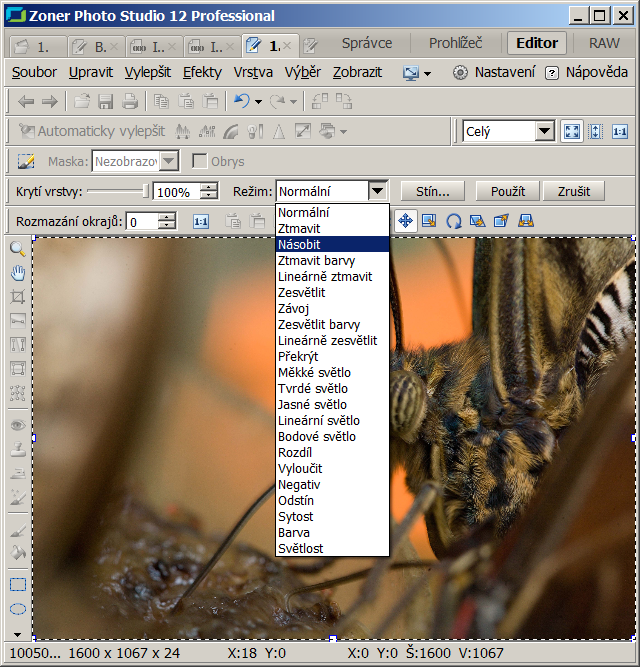Select the Zoom magnifier tool

point(17,249)
